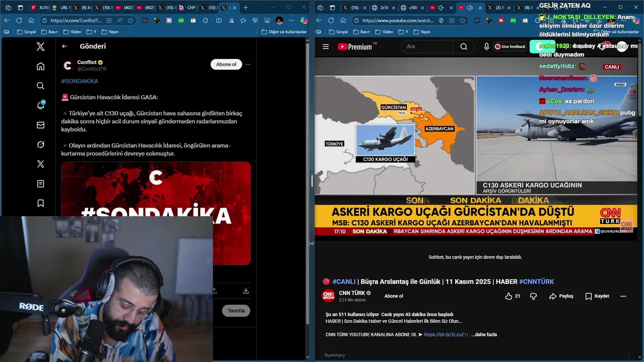644x362 pixels.
Task: Click the YouTube Premium logo
Action: pyautogui.click(x=355, y=47)
